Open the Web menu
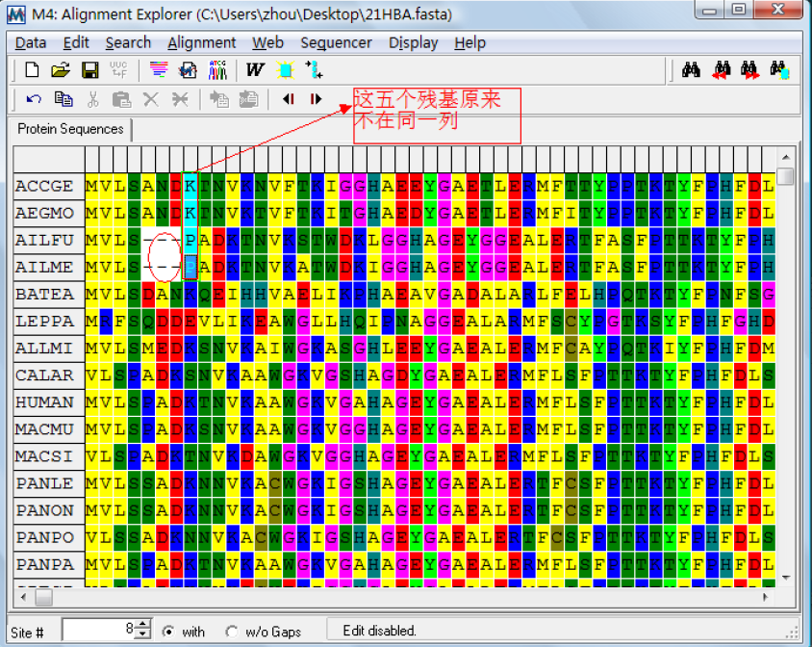 (267, 42)
